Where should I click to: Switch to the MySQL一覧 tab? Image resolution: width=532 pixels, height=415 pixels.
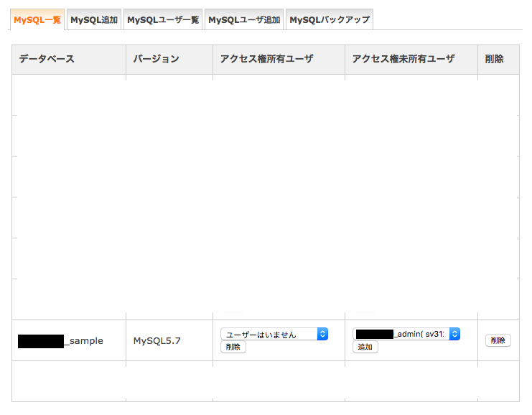tap(37, 20)
